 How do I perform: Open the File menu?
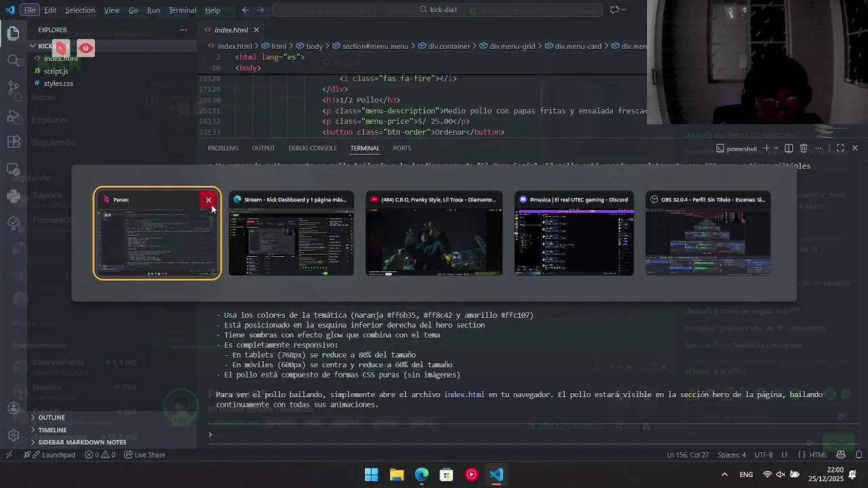tap(30, 10)
